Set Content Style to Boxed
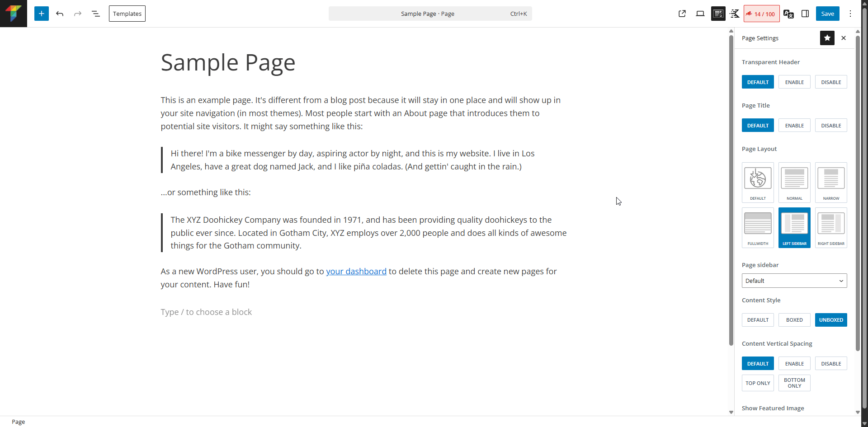This screenshot has width=868, height=427. (794, 320)
